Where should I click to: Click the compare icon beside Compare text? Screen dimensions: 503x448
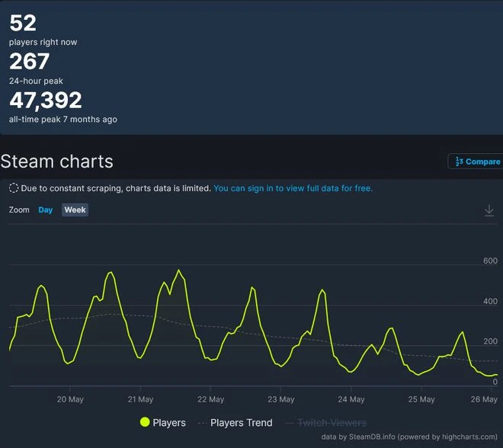click(x=459, y=162)
